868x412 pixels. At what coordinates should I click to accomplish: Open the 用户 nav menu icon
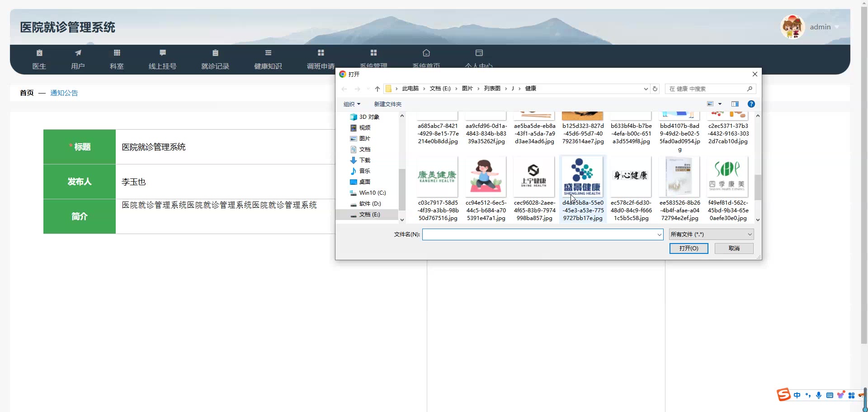78,53
